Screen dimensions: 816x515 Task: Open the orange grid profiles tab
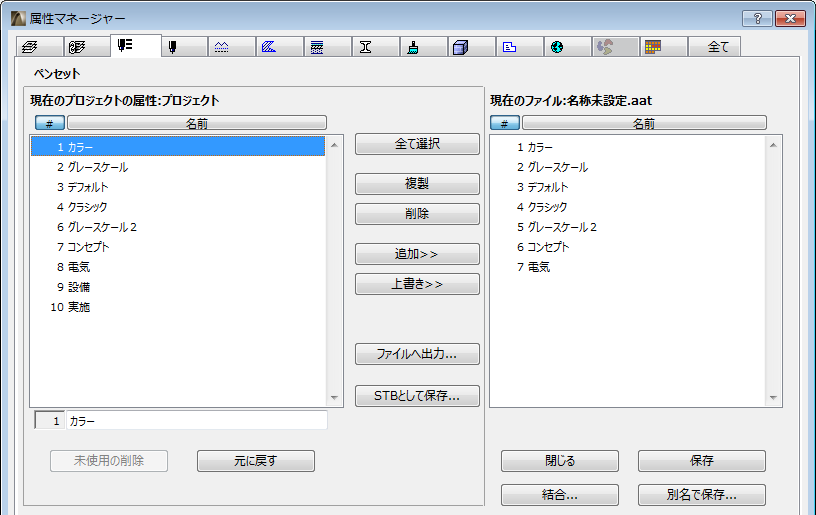pos(663,47)
